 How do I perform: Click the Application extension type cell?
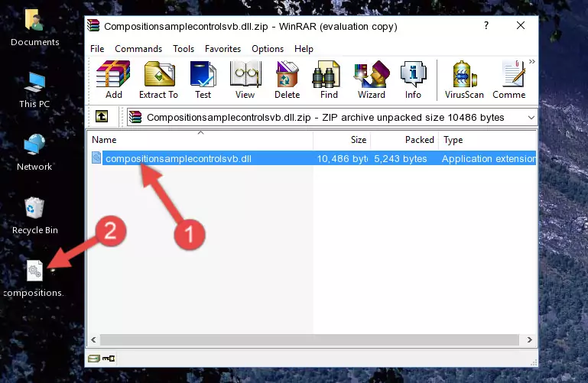point(489,159)
